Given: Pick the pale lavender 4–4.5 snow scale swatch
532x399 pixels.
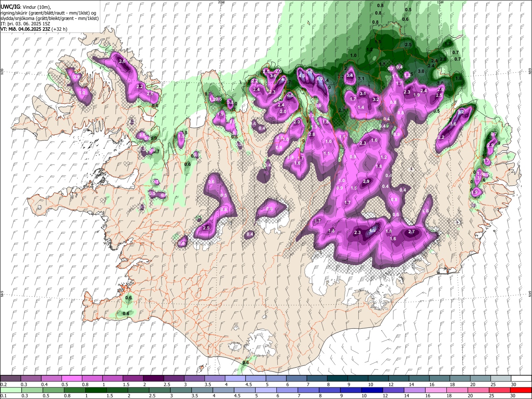Looking at the screenshot, I should [235, 379].
